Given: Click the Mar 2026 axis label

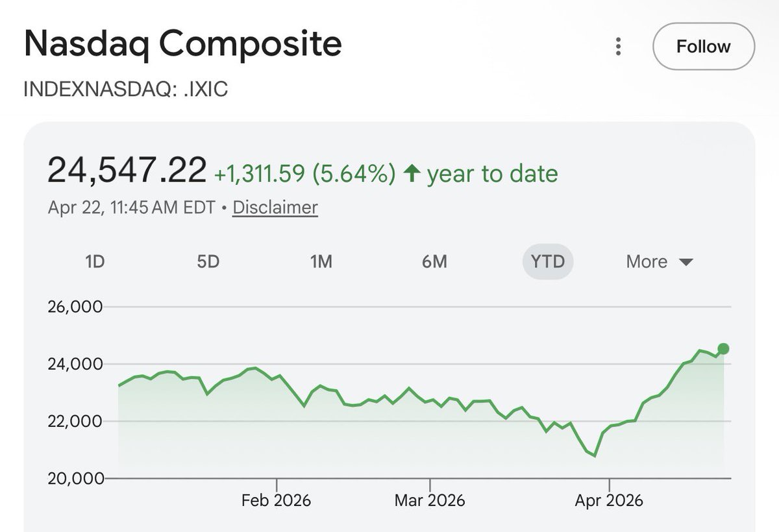Looking at the screenshot, I should (x=430, y=501).
